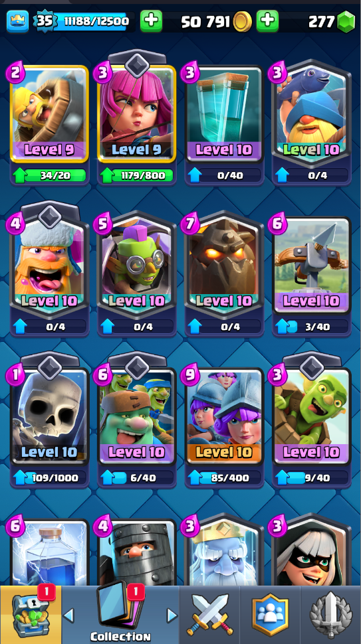Open the Clan social shield tab
Viewport: 361px width, 644px height.
pos(270,614)
